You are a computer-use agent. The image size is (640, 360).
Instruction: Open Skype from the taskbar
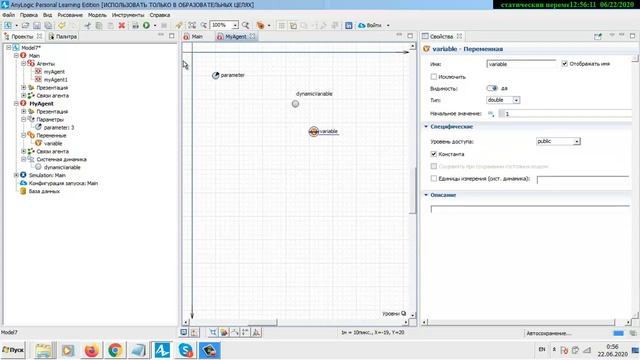pos(185,350)
